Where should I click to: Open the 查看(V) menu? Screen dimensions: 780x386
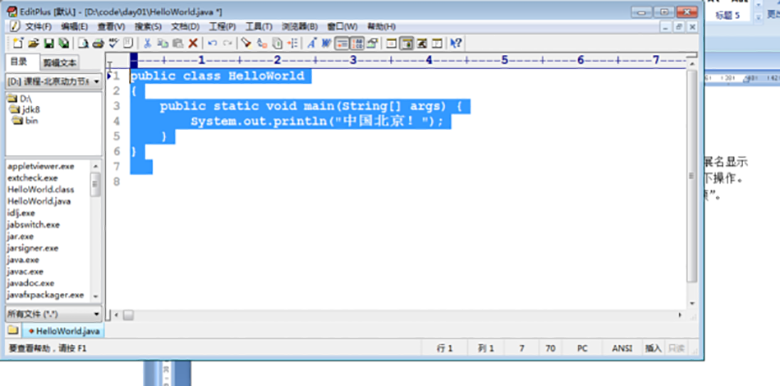click(111, 26)
